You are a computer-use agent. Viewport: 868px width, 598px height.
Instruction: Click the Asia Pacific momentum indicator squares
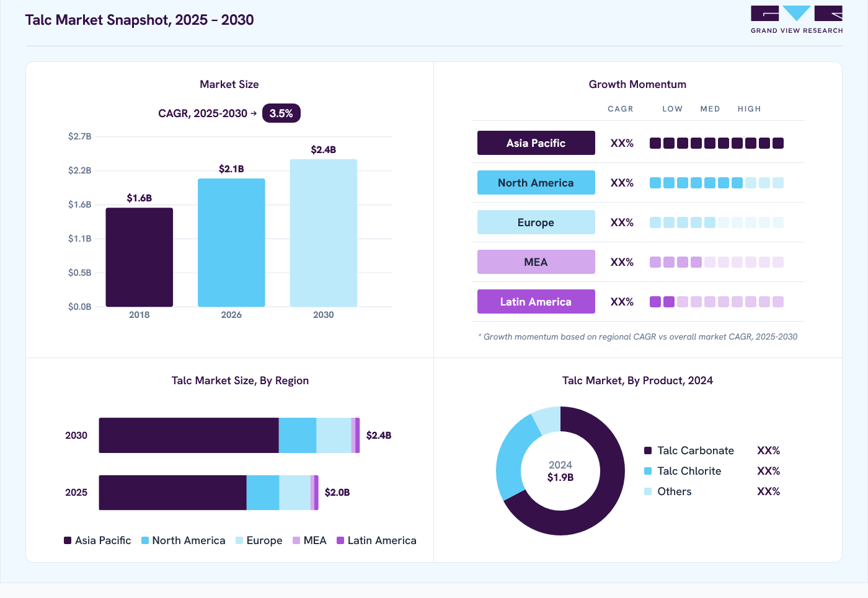717,143
